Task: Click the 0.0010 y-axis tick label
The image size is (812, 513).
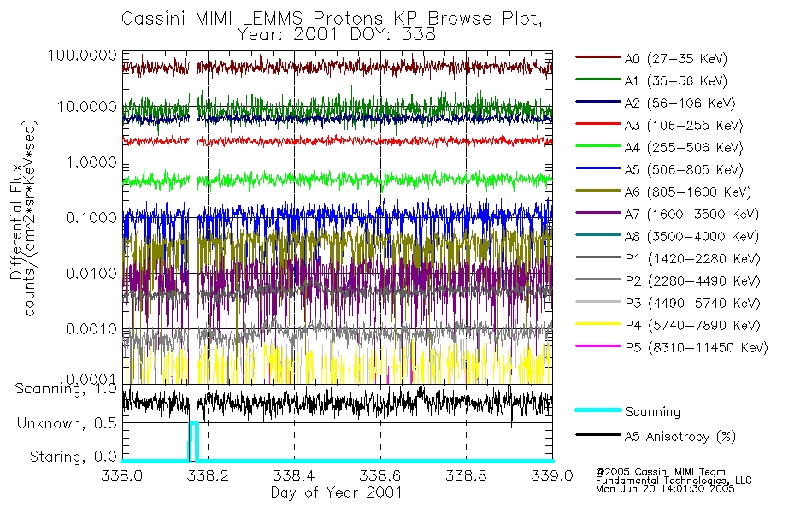Action: point(91,329)
